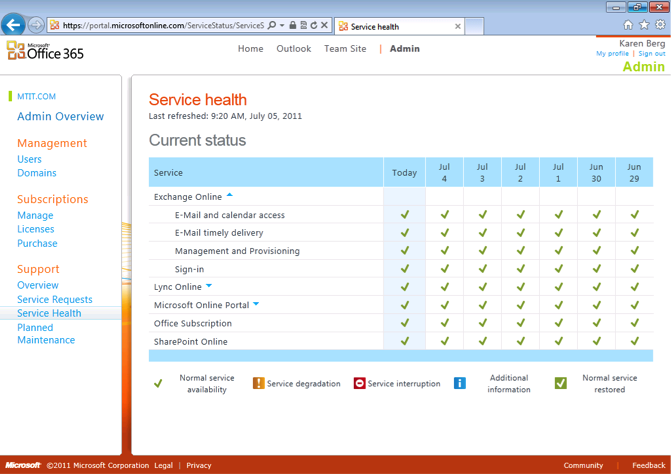The width and height of the screenshot is (671, 474).
Task: Open a new blank browser tab
Action: point(474,27)
